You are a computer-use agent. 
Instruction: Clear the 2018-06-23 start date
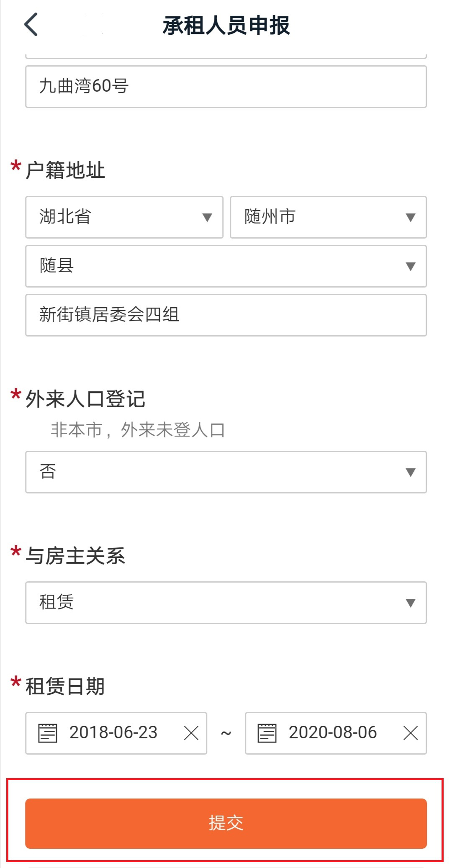point(191,733)
